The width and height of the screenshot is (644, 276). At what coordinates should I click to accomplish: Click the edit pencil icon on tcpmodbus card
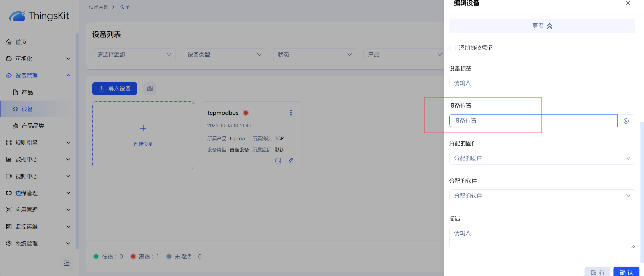click(291, 160)
